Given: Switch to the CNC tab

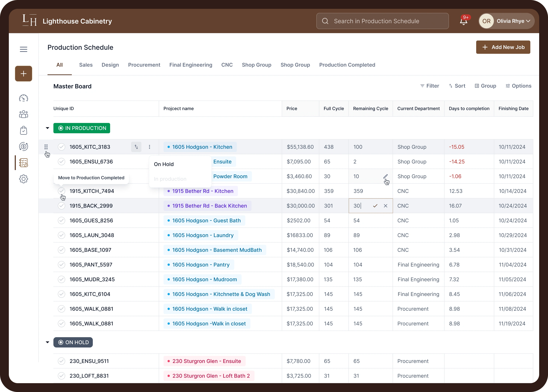Looking at the screenshot, I should [227, 65].
